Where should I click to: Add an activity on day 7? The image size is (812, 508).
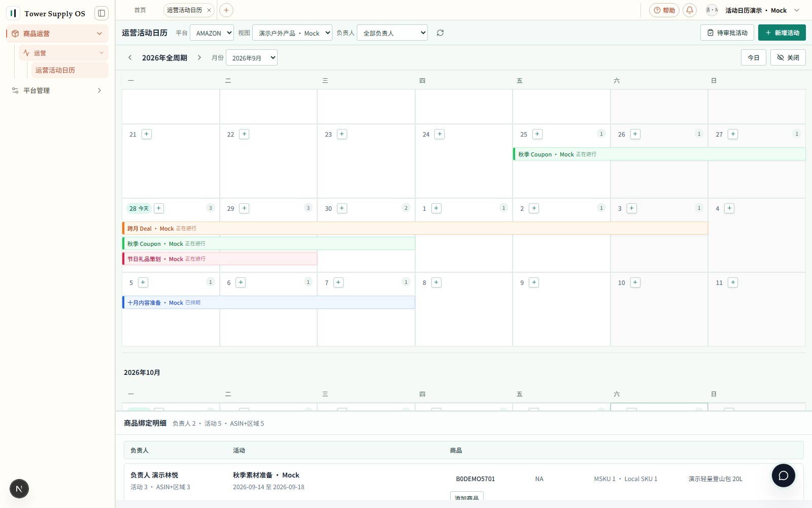(339, 282)
